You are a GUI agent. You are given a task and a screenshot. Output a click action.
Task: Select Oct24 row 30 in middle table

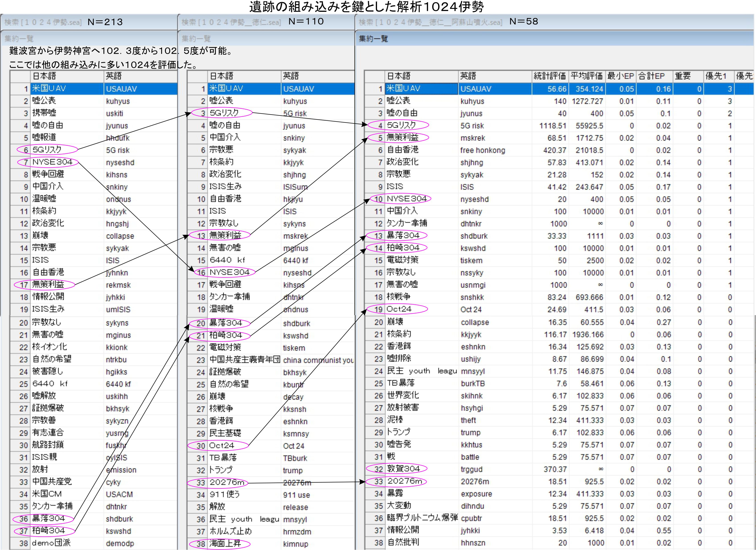(x=222, y=445)
